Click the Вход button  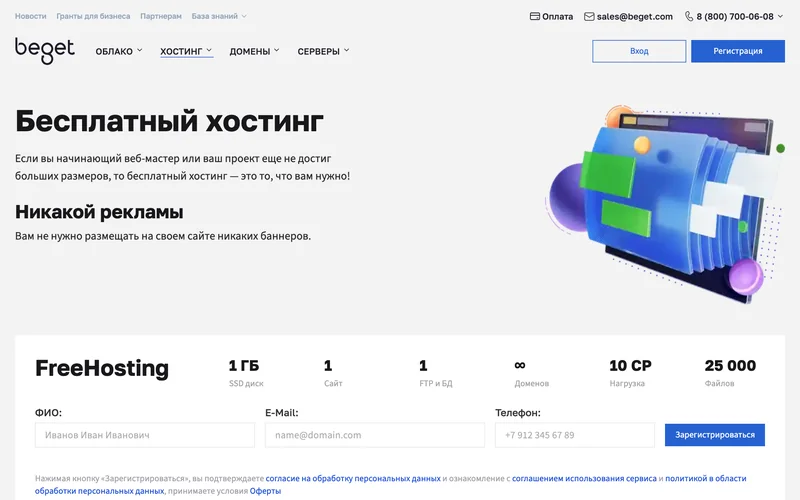coord(639,51)
